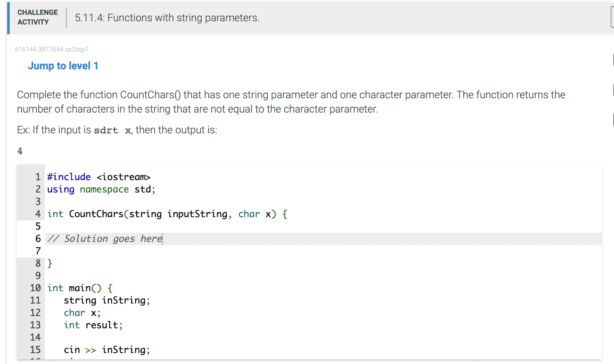This screenshot has height=364, width=614.
Task: Click the example output "4" text
Action: point(20,151)
